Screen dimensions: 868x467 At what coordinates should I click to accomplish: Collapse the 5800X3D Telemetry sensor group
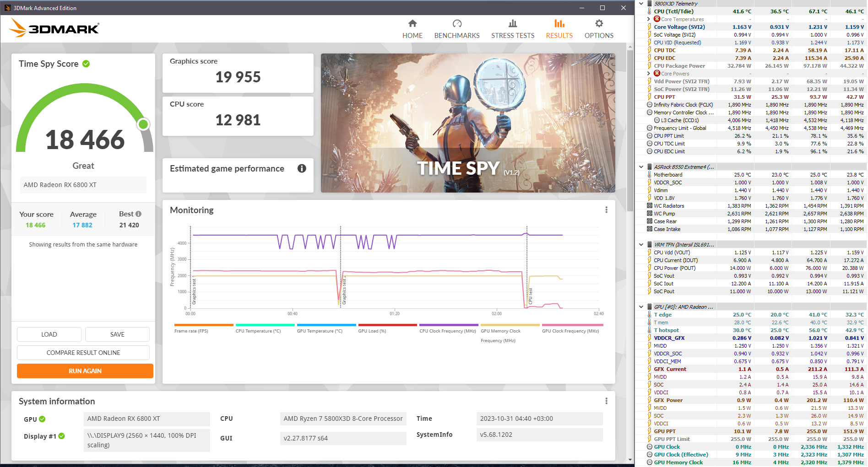(641, 4)
